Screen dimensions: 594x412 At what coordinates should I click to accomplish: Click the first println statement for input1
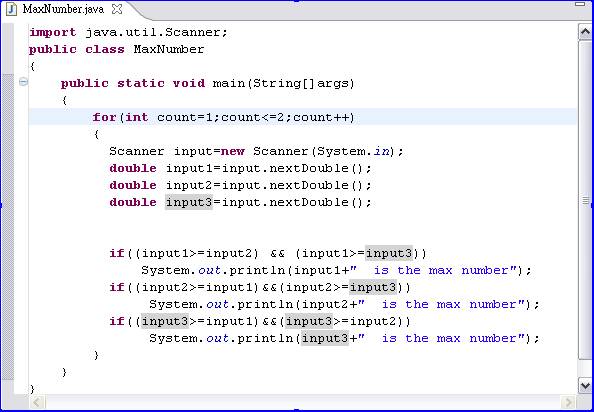336,270
